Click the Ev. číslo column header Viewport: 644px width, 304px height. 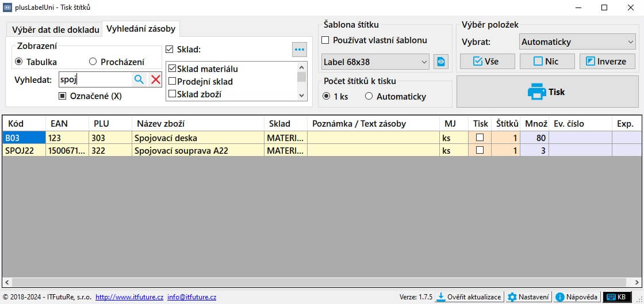click(581, 124)
